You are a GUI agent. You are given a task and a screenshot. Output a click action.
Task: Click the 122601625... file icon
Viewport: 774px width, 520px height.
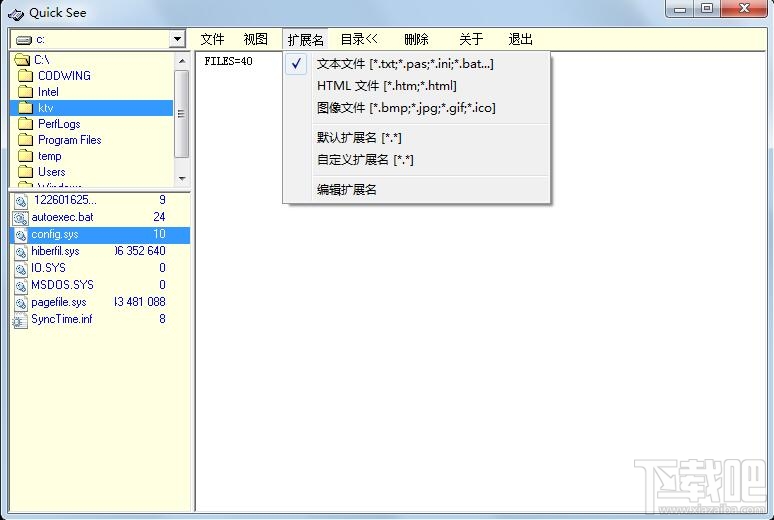(21, 201)
